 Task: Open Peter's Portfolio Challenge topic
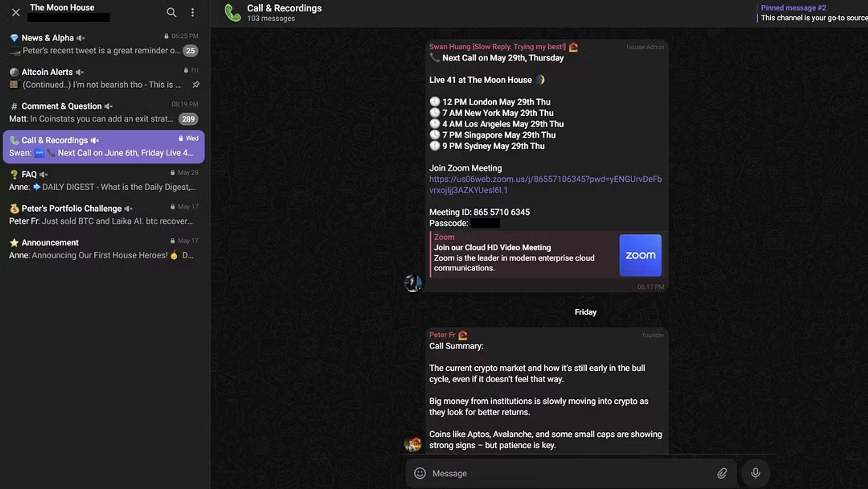pos(104,215)
